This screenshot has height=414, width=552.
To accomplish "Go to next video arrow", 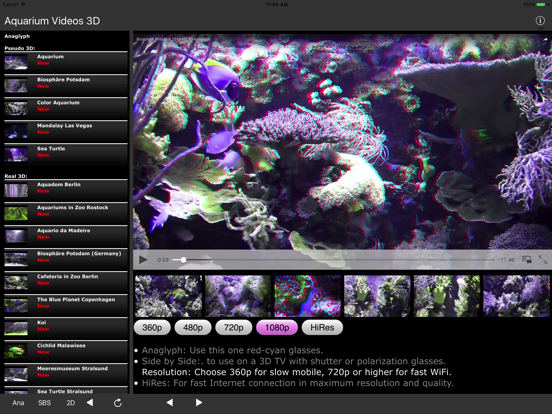I will coord(199,402).
